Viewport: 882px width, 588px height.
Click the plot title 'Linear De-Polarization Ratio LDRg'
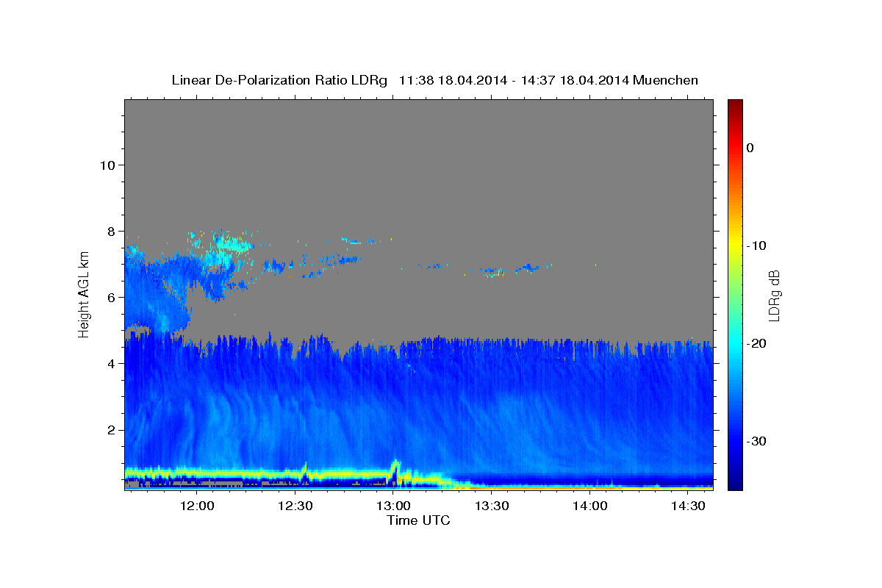click(279, 80)
